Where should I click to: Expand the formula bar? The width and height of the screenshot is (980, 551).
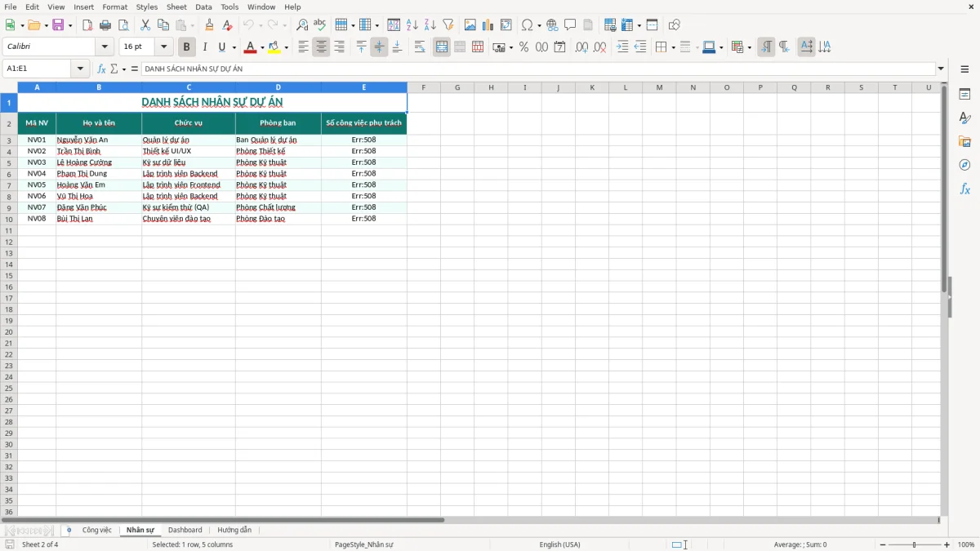pos(941,69)
